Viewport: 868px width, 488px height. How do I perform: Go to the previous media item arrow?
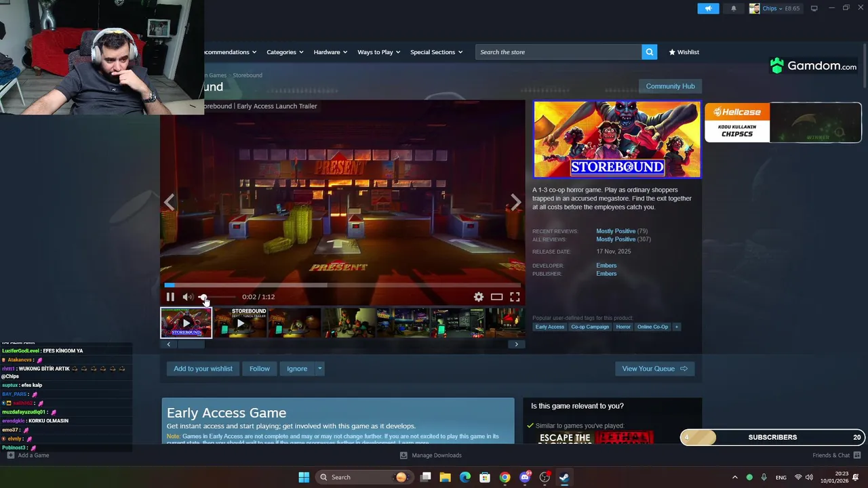tap(170, 202)
